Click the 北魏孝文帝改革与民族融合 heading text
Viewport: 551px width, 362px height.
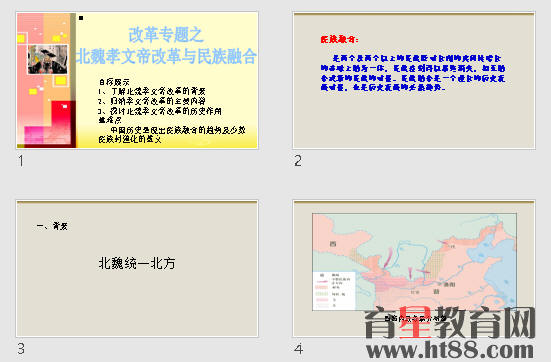(x=166, y=56)
